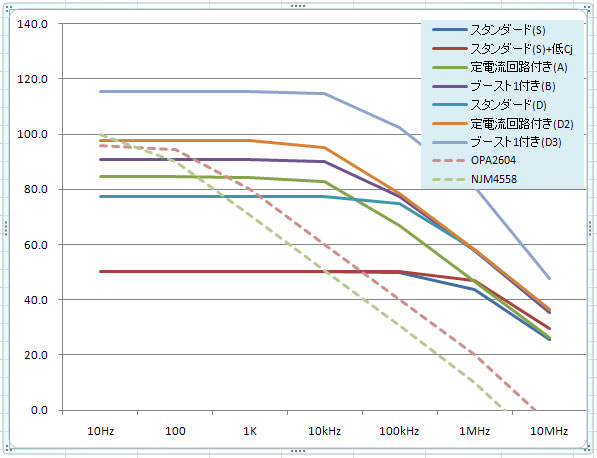Click the スタンダード(D) legend entry
Screen dimensions: 597x458
[x=490, y=104]
